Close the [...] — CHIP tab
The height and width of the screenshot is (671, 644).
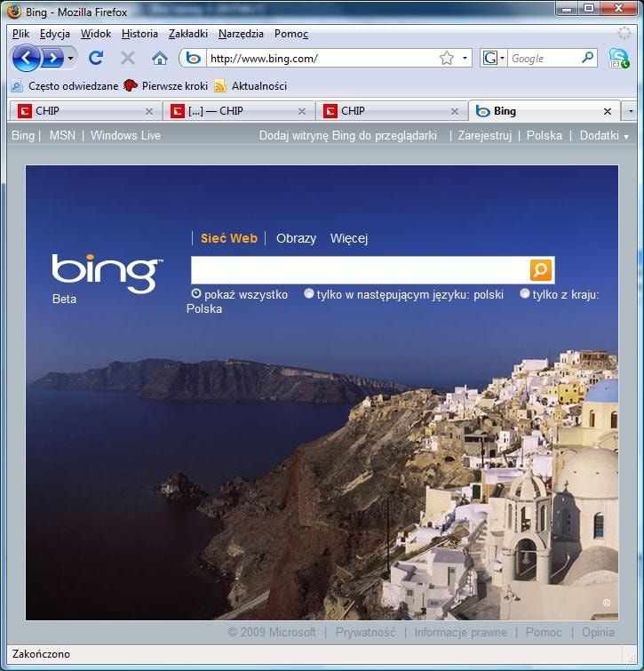[302, 112]
